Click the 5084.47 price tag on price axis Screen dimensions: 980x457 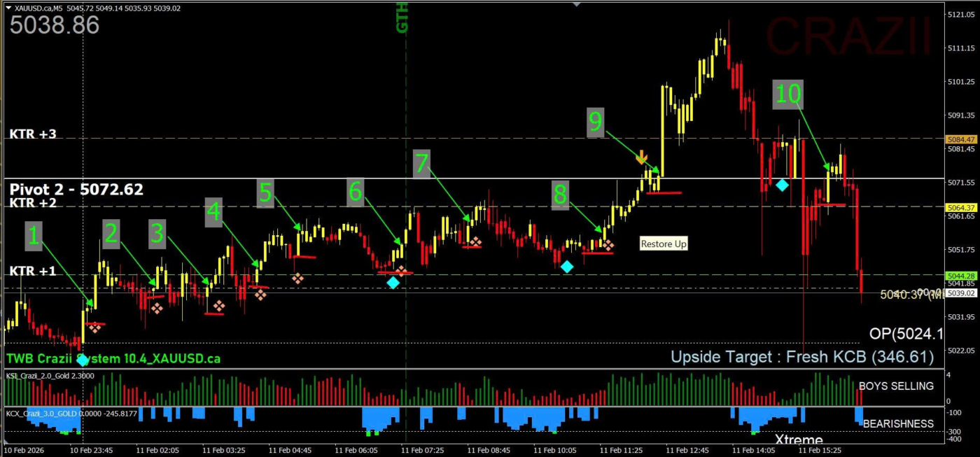click(x=958, y=139)
